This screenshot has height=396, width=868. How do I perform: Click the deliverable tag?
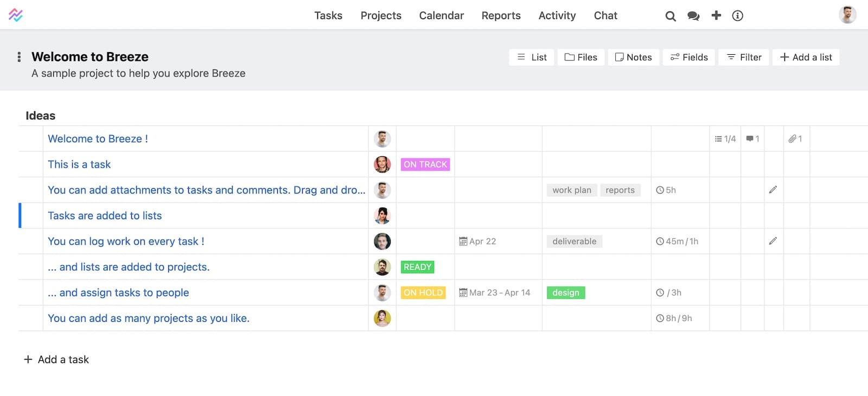[x=575, y=241]
